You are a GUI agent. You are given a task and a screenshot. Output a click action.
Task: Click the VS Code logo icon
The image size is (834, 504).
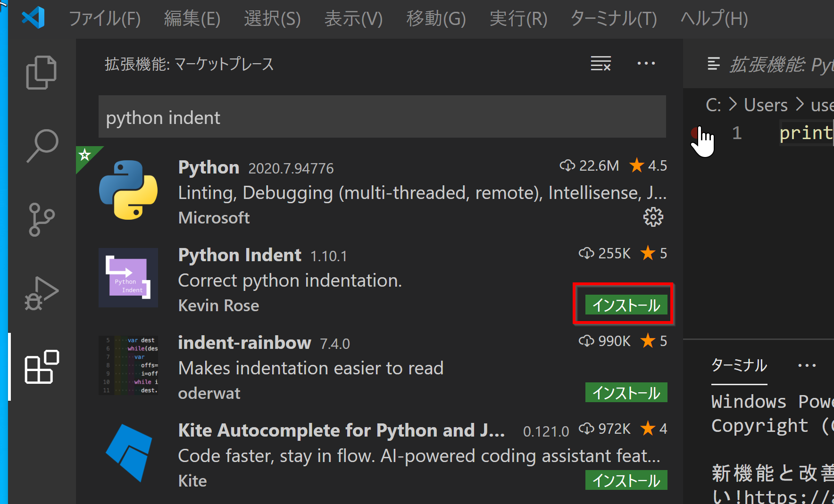33,18
